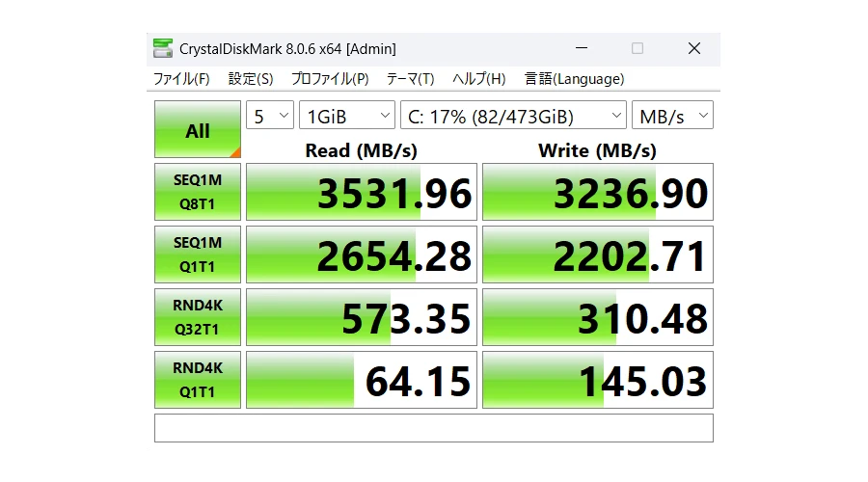This screenshot has height=482, width=868.
Task: Open the ファイル(F) menu
Action: coord(181,79)
